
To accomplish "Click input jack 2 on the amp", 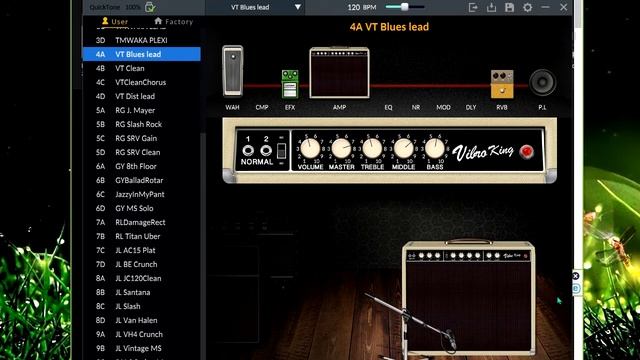I will [x=266, y=151].
